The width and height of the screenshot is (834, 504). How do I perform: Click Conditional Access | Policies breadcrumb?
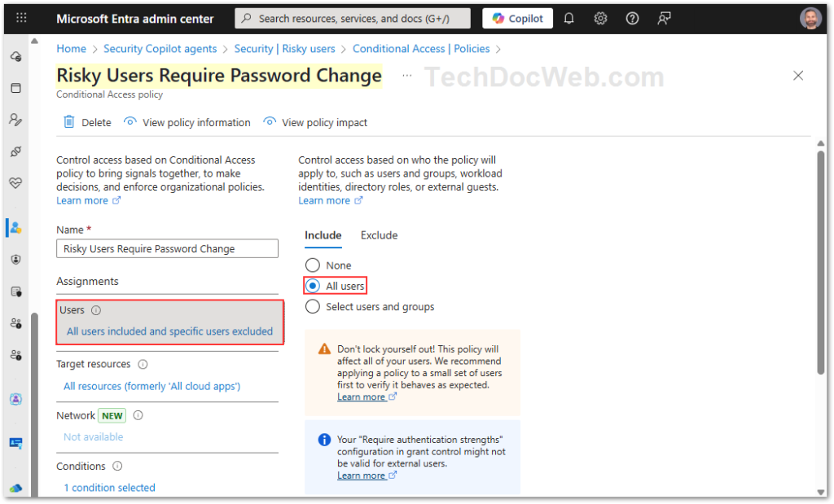tap(421, 49)
